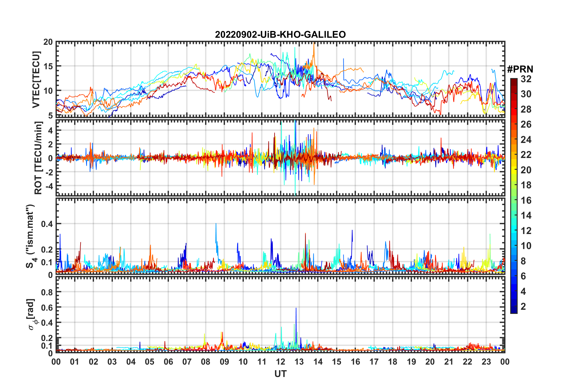The width and height of the screenshot is (561, 392).
Task: Click the 8 label on the PRN colorbar
Action: [523, 261]
